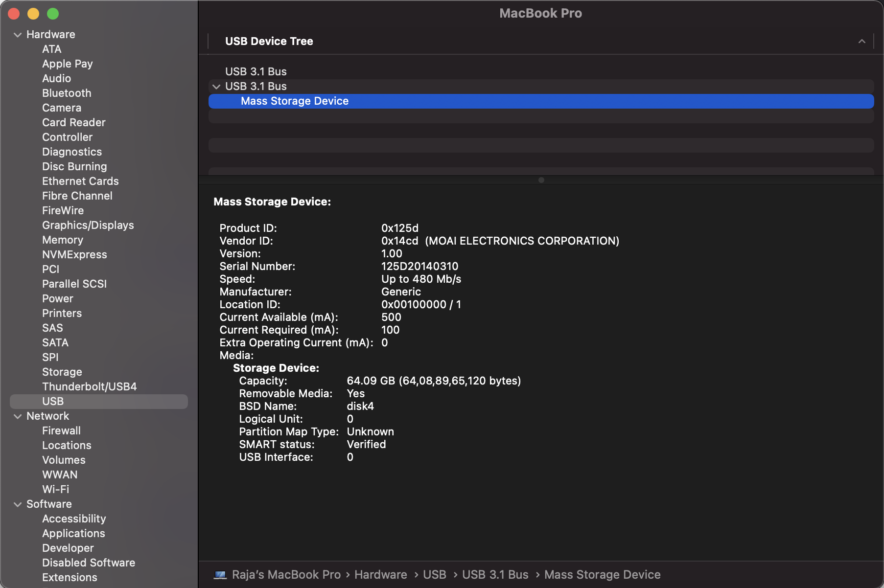This screenshot has height=588, width=884.
Task: Go to USB in the path bar
Action: point(435,575)
